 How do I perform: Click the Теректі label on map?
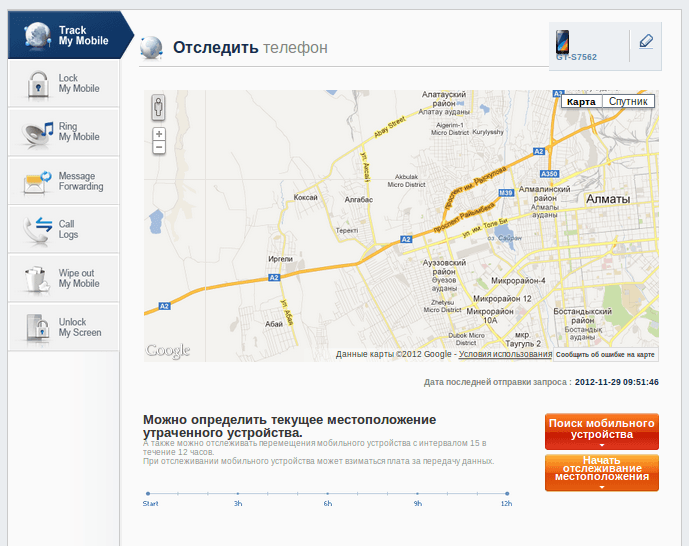tap(347, 230)
